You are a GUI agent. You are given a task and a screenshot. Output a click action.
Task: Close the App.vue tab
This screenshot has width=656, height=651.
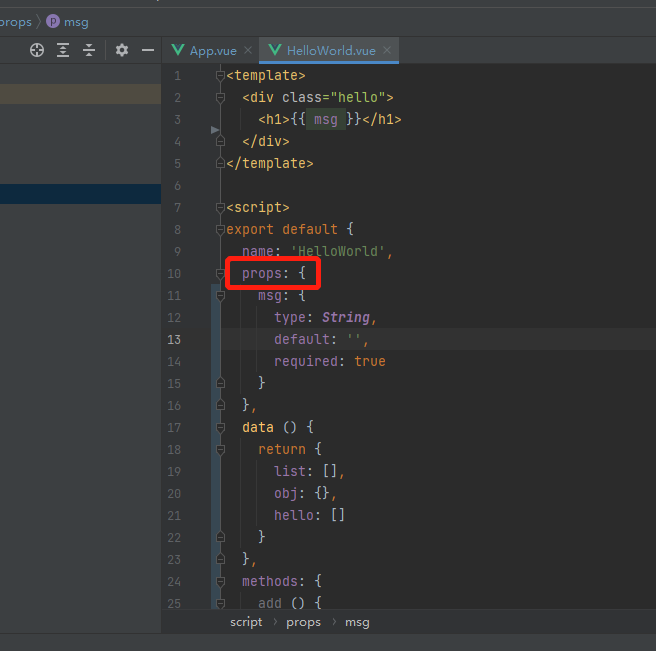tap(248, 50)
